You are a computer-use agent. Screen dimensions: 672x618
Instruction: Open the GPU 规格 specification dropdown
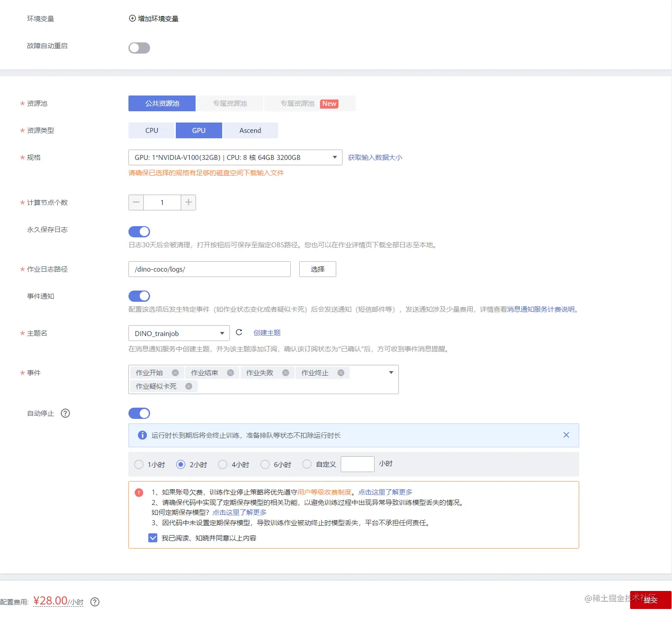tap(235, 158)
